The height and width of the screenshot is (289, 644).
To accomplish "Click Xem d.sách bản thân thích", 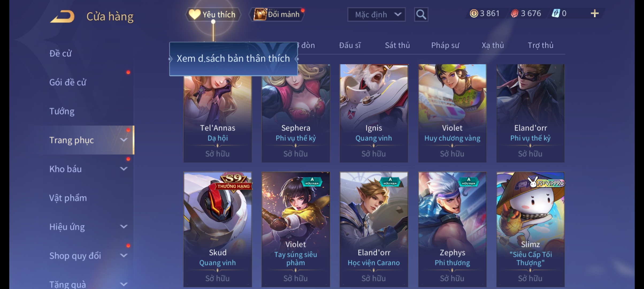I will click(233, 59).
